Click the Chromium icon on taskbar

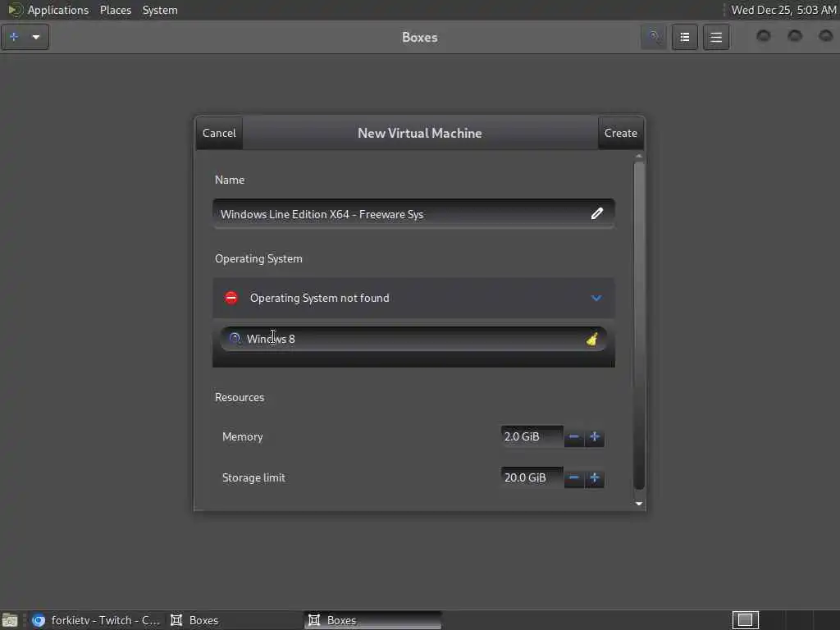click(38, 620)
